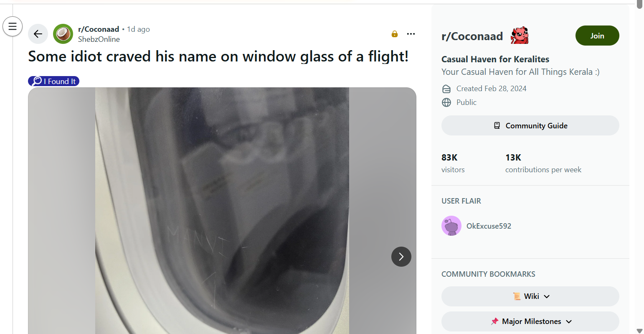Join the r/Coconaad community

pyautogui.click(x=597, y=36)
